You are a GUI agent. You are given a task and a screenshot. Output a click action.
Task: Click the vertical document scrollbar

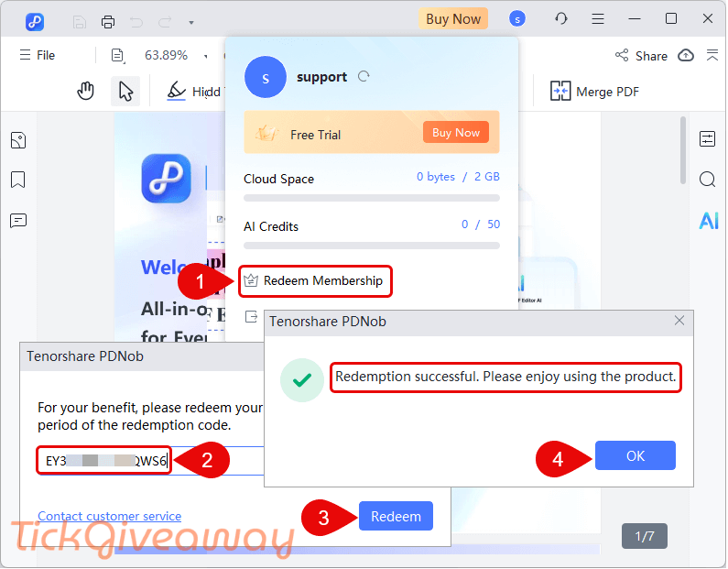pyautogui.click(x=683, y=150)
